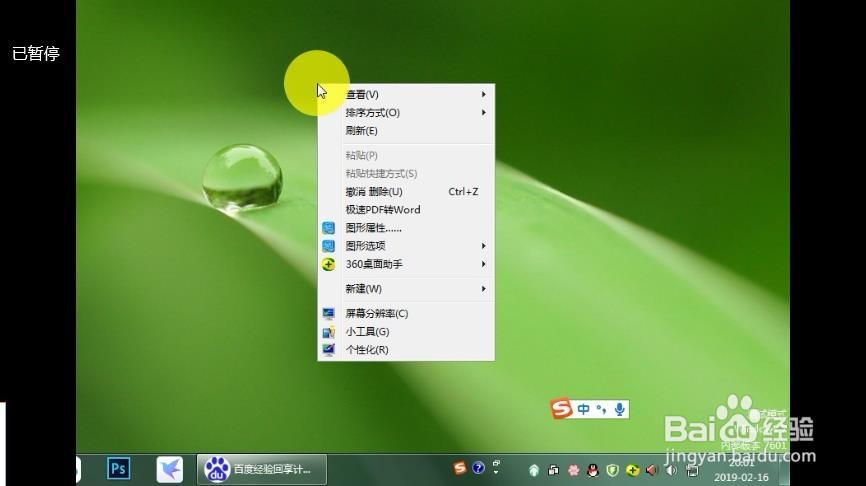Expand the 查看(V) submenu

point(406,94)
